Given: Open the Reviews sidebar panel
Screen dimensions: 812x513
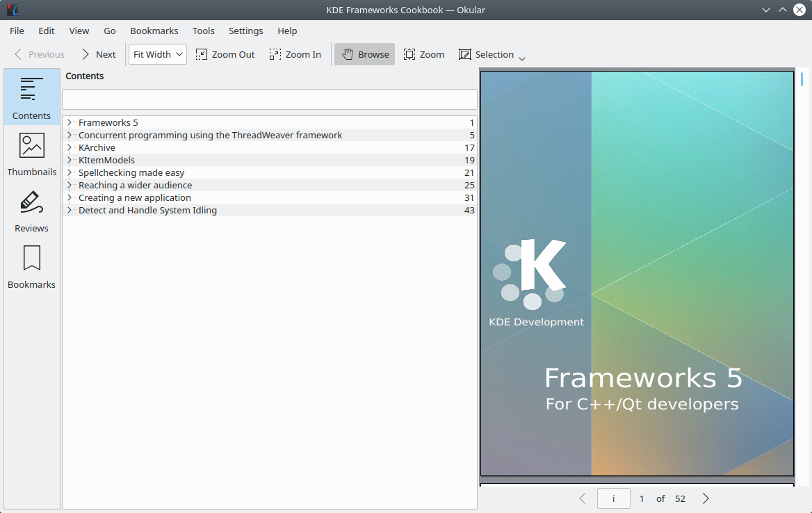Looking at the screenshot, I should 31,211.
